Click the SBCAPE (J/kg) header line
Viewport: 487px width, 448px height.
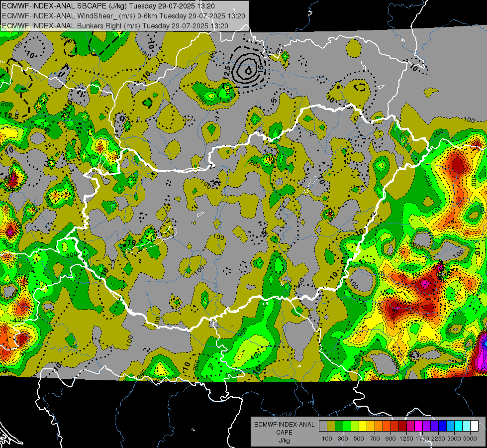[108, 6]
